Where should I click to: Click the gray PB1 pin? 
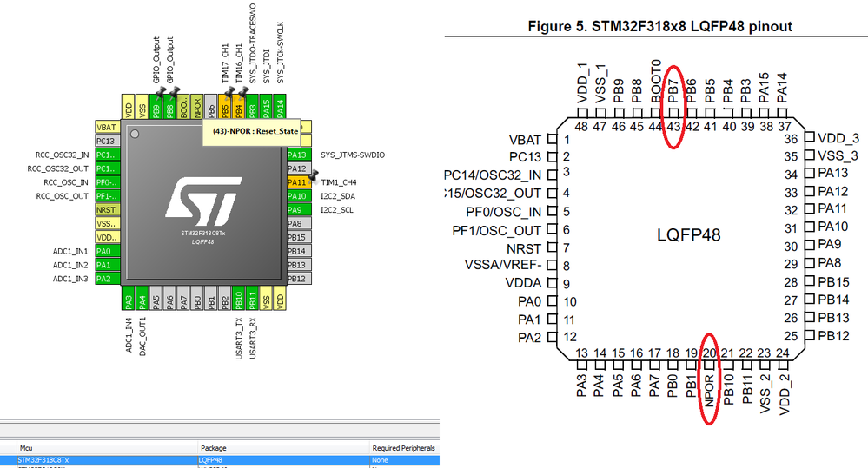[211, 298]
